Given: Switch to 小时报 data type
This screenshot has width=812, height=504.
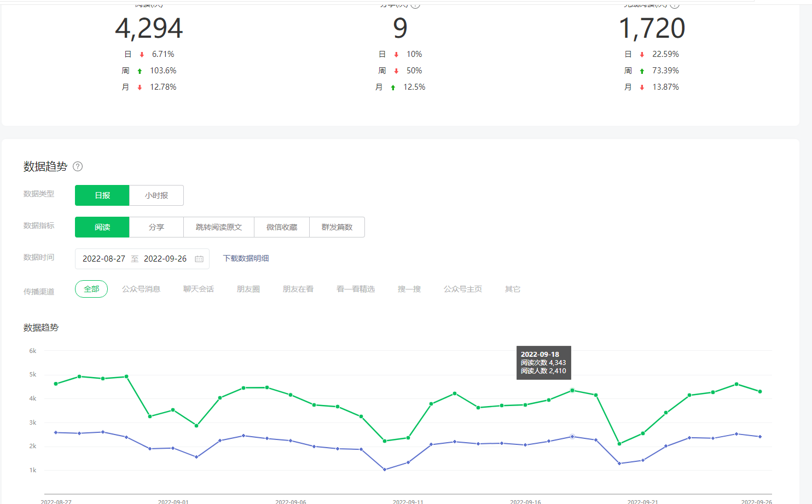Looking at the screenshot, I should pyautogui.click(x=156, y=195).
